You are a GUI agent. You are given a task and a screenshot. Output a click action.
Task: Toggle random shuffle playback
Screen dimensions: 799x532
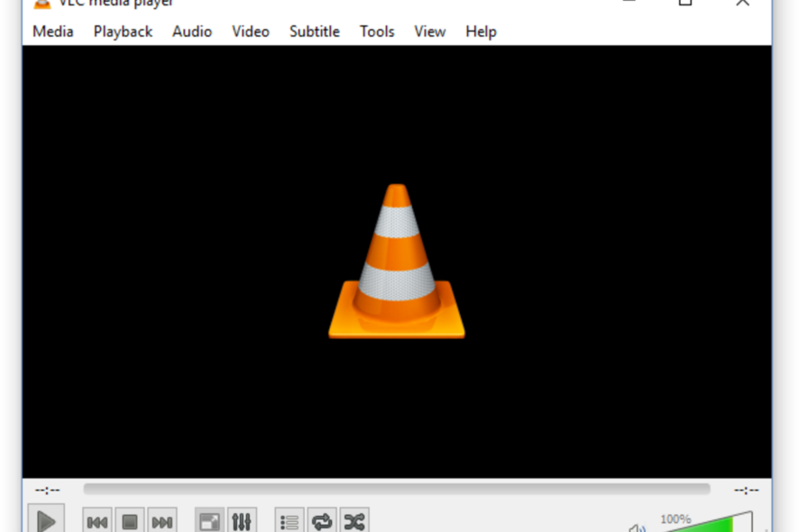pyautogui.click(x=354, y=520)
